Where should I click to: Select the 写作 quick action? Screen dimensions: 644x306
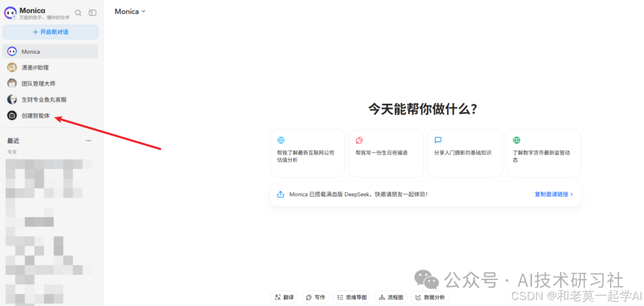click(315, 298)
